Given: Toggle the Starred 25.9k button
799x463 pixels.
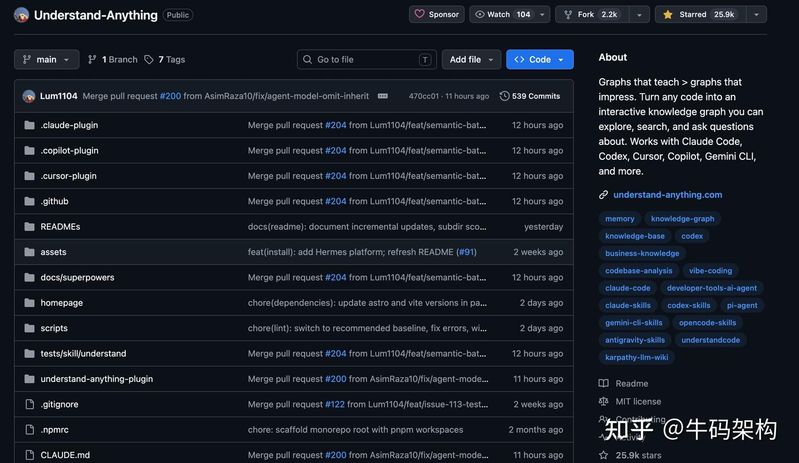Looking at the screenshot, I should click(700, 14).
